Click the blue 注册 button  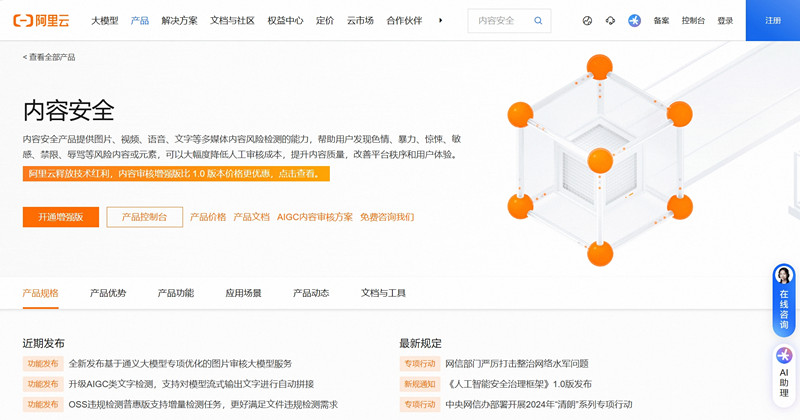[x=773, y=20]
